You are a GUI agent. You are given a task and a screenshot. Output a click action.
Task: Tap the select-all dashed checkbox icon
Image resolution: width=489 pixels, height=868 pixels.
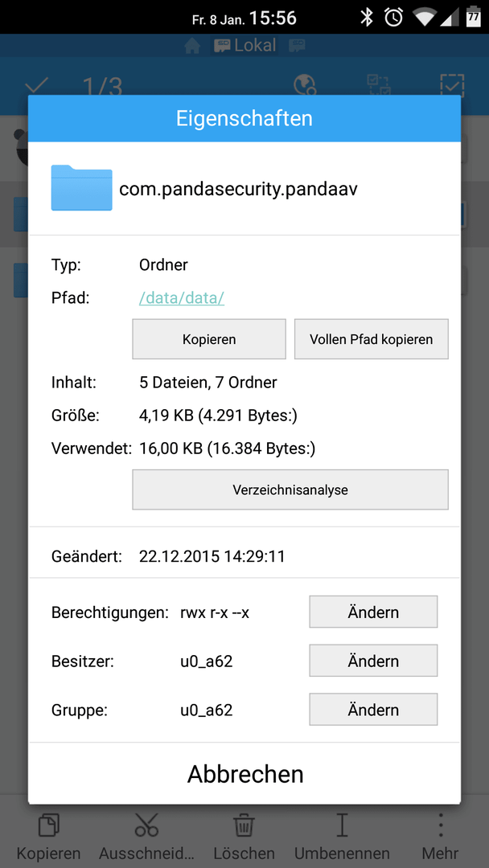pos(452,85)
